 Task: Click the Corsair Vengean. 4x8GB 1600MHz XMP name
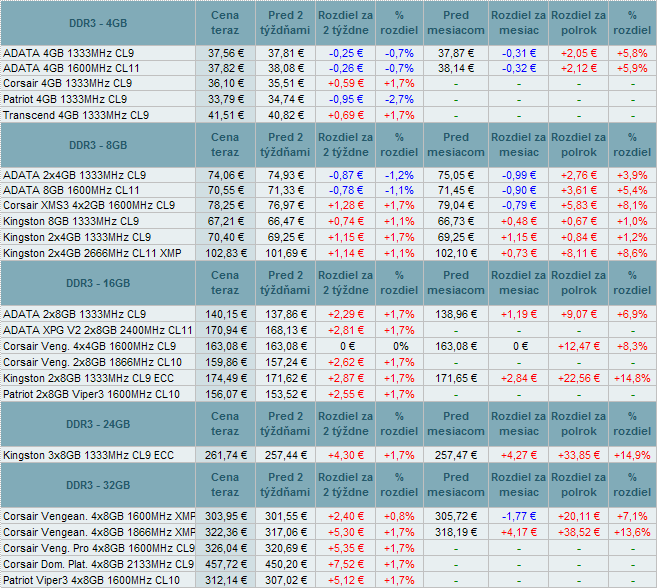[x=99, y=516]
